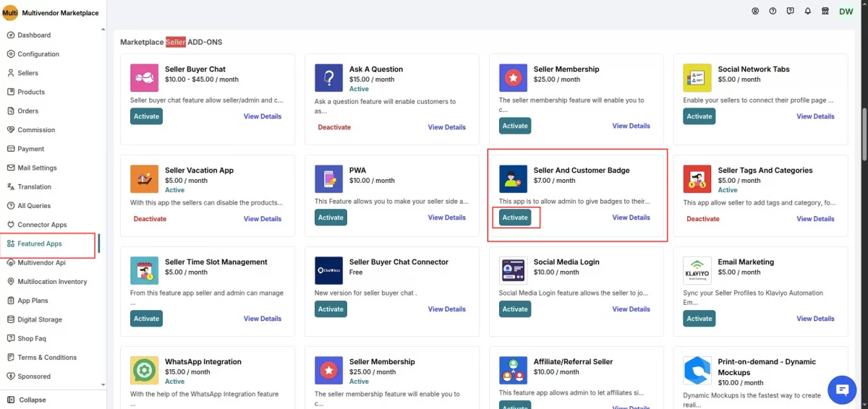Click the Seller Time Slot Management icon
The width and height of the screenshot is (868, 409).
pos(144,270)
